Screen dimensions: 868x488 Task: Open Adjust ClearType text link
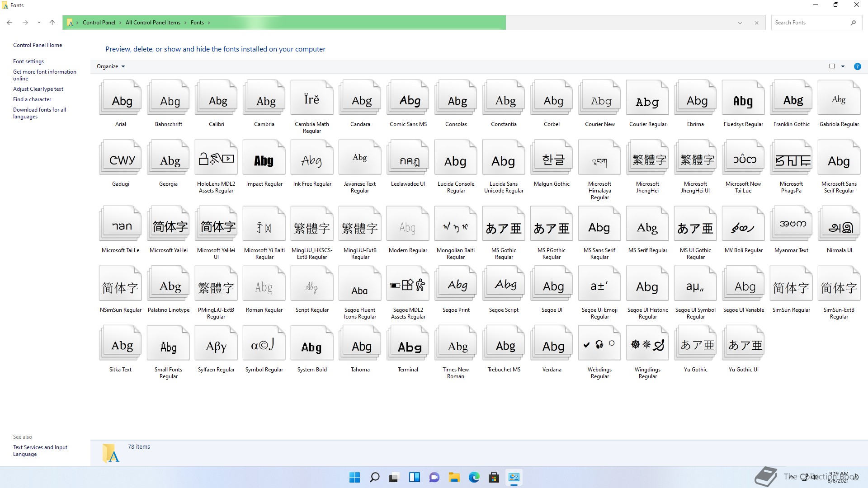pos(38,89)
